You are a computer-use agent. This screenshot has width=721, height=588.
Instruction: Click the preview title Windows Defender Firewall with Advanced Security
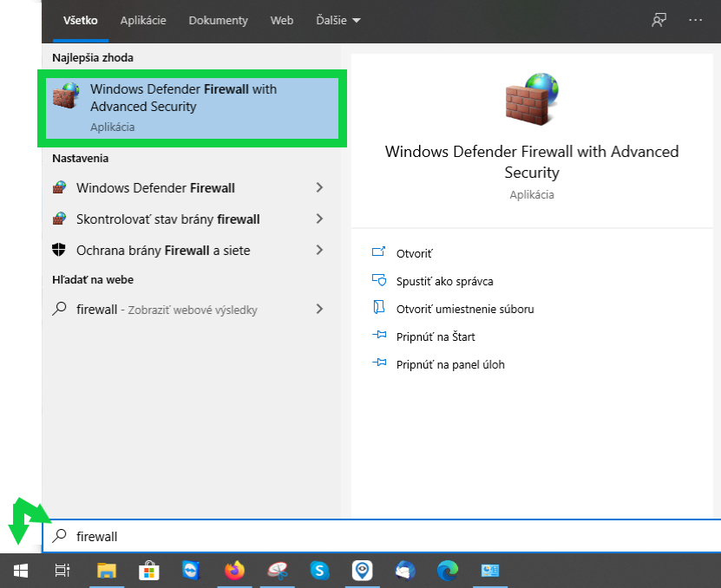tap(532, 162)
